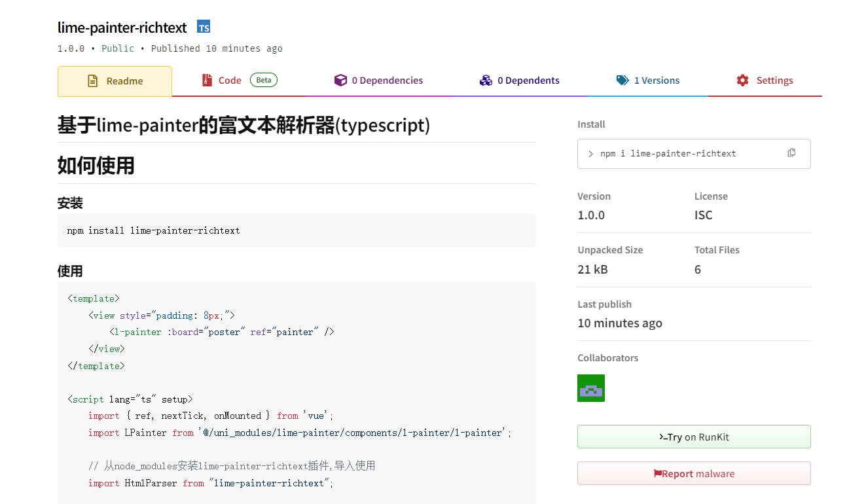Click the '从node_modules安装' comment line

[x=232, y=466]
